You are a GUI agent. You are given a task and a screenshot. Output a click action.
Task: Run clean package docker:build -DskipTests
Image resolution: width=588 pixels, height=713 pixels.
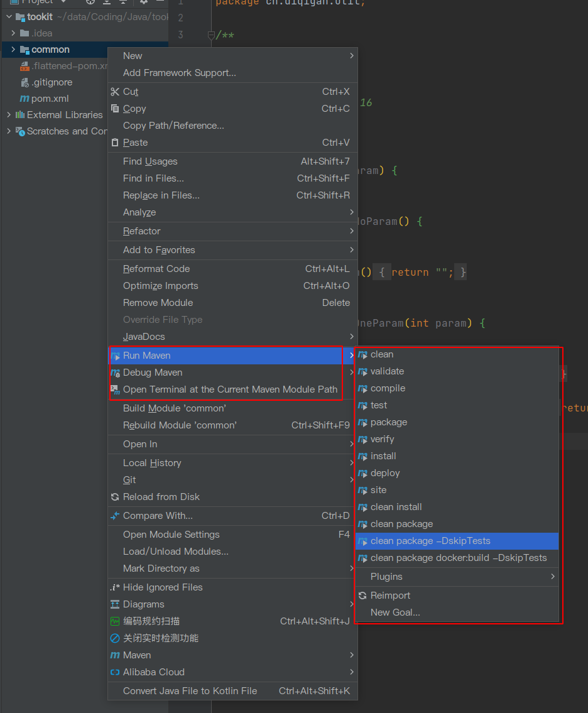(457, 558)
